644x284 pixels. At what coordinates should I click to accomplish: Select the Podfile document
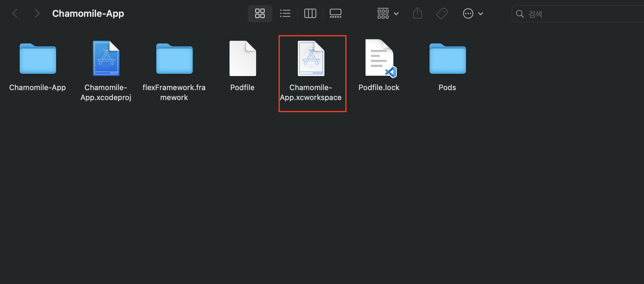coord(242,59)
